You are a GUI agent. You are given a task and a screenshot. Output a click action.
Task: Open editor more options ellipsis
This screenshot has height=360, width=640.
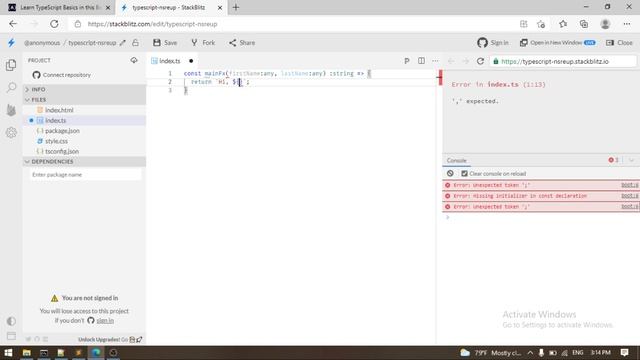pyautogui.click(x=435, y=61)
